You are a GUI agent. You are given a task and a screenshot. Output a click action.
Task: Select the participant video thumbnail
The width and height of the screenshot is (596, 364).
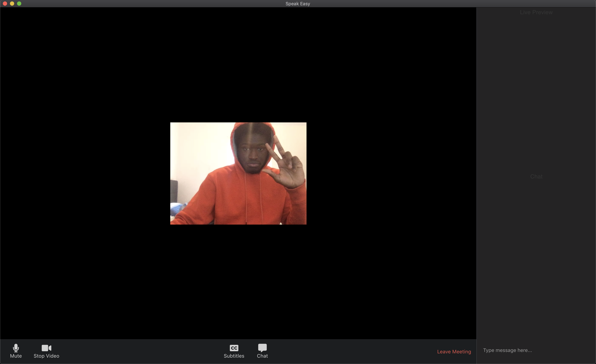point(238,173)
